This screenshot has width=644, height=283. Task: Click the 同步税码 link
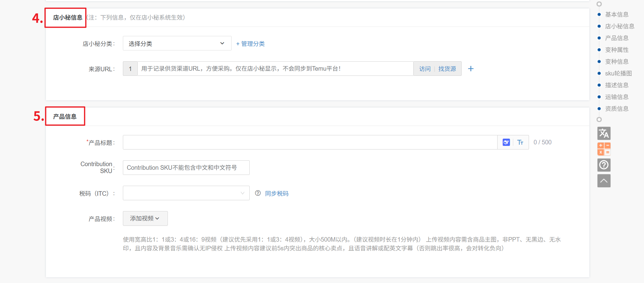(x=277, y=194)
